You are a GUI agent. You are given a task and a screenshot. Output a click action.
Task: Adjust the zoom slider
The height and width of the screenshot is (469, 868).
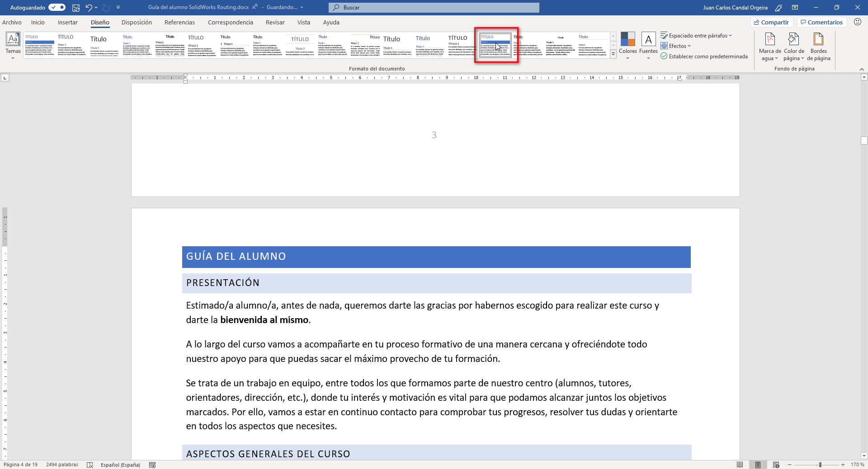(819, 465)
